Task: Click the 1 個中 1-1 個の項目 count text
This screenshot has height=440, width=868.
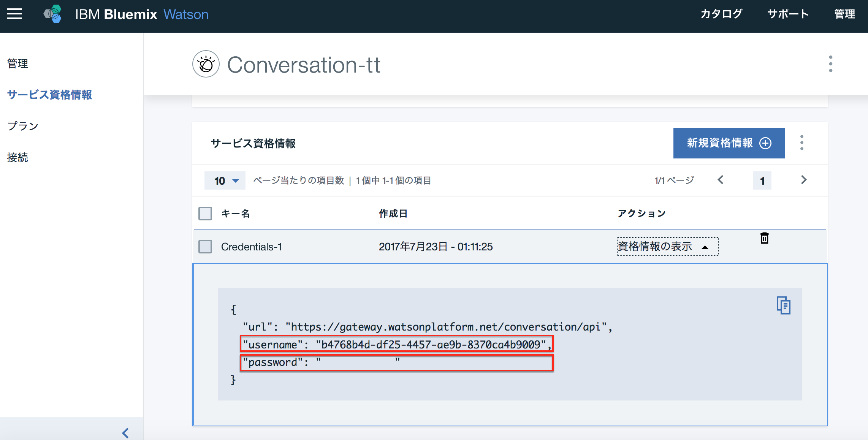Action: pos(393,180)
